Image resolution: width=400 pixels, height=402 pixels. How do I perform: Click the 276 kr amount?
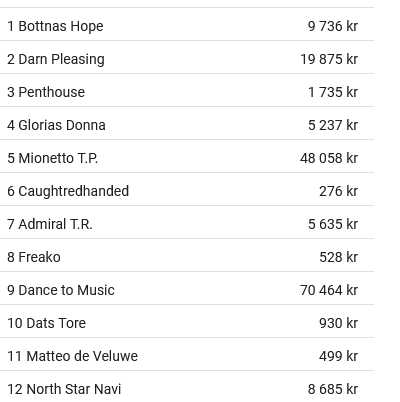click(338, 191)
